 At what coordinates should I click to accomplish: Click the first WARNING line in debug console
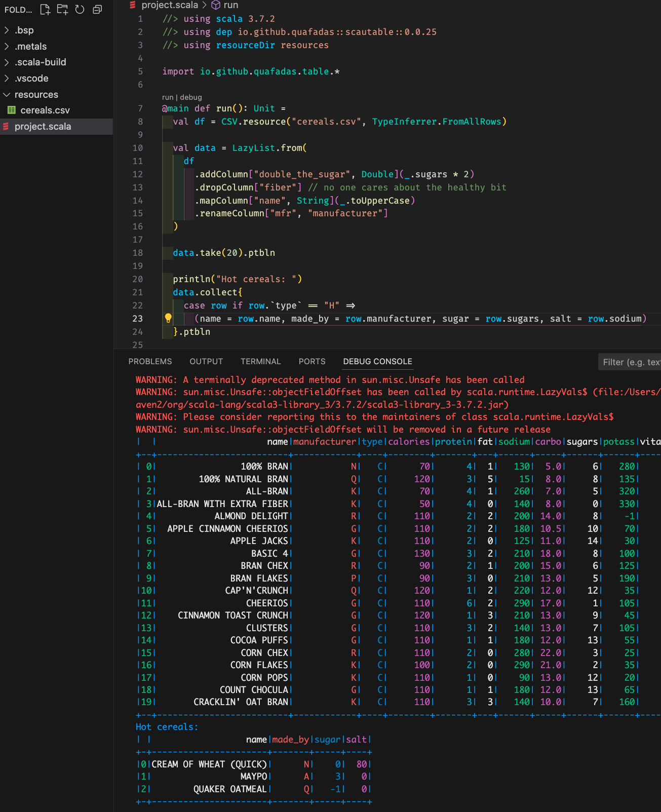(x=330, y=380)
